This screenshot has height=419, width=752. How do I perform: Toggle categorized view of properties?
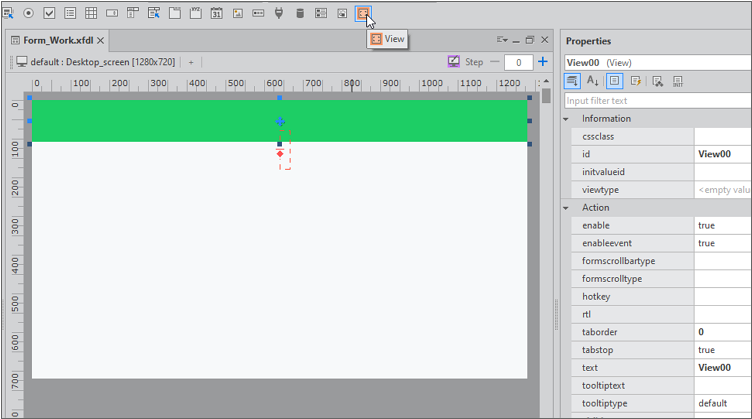(x=573, y=81)
